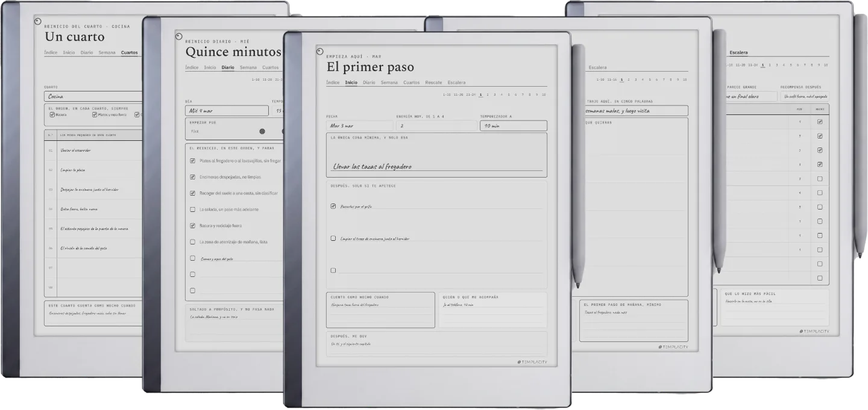Select Inicio tab on Un cuarto page
The height and width of the screenshot is (410, 868).
point(69,52)
